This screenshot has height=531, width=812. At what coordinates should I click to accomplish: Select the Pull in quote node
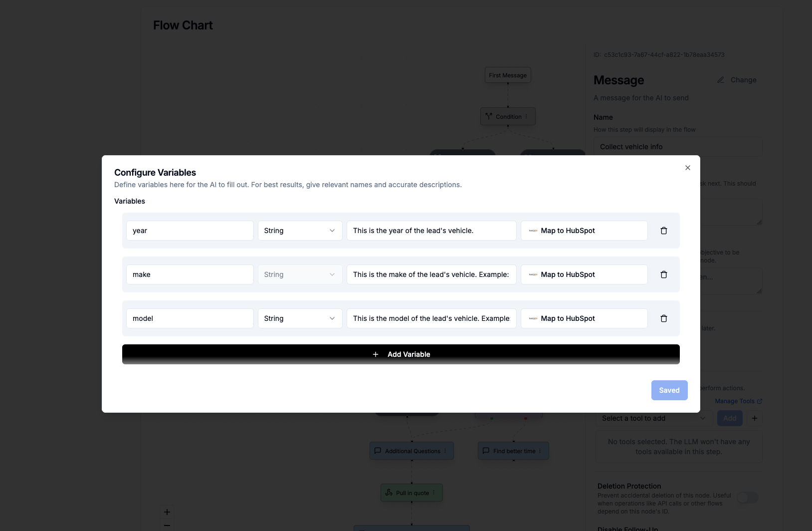(411, 493)
